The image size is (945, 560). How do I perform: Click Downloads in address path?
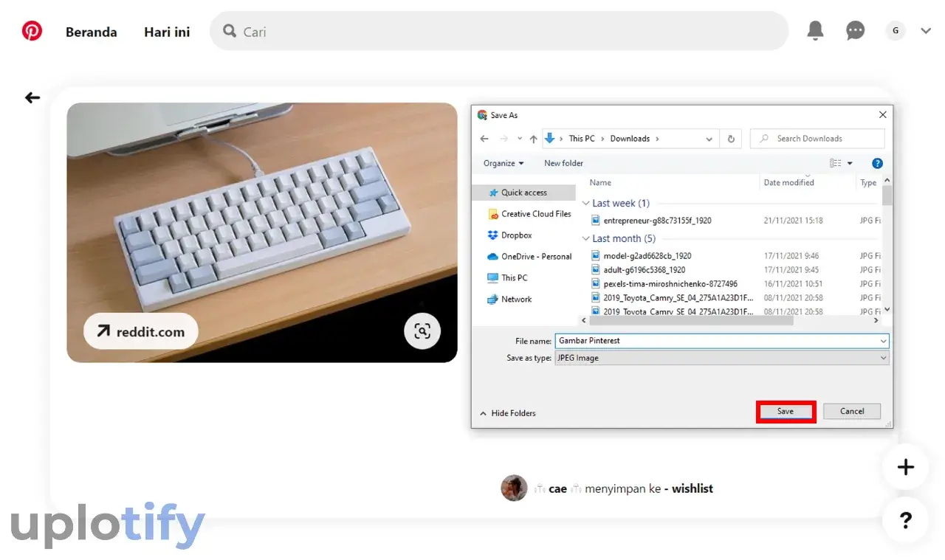(x=630, y=139)
